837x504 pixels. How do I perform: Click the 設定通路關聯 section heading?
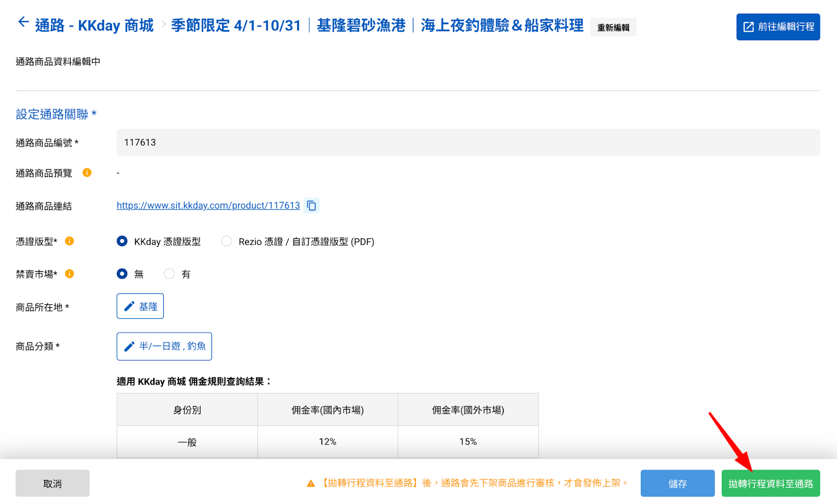(x=56, y=114)
